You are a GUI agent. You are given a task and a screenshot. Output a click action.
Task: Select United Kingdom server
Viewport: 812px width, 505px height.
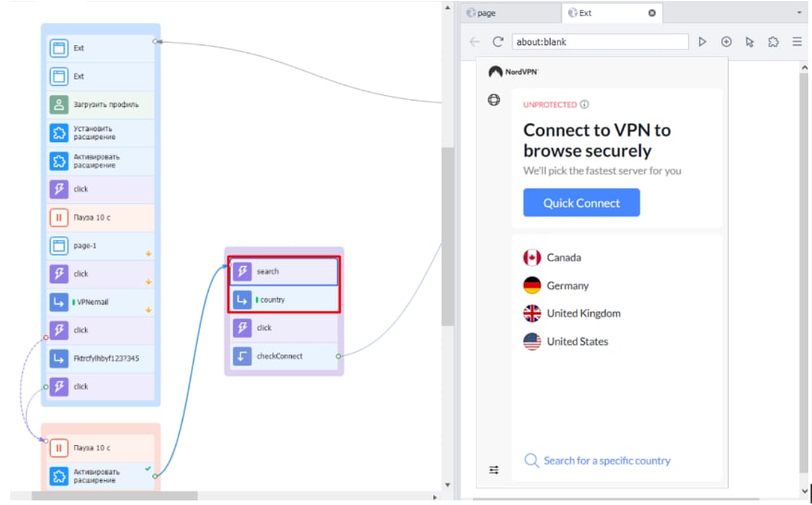click(x=583, y=313)
